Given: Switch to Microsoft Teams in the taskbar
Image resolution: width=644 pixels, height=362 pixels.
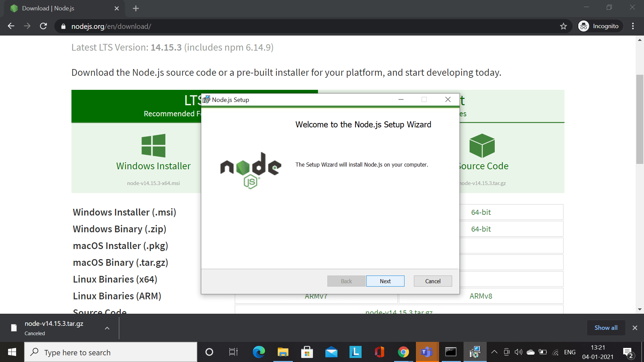Looking at the screenshot, I should [x=427, y=352].
